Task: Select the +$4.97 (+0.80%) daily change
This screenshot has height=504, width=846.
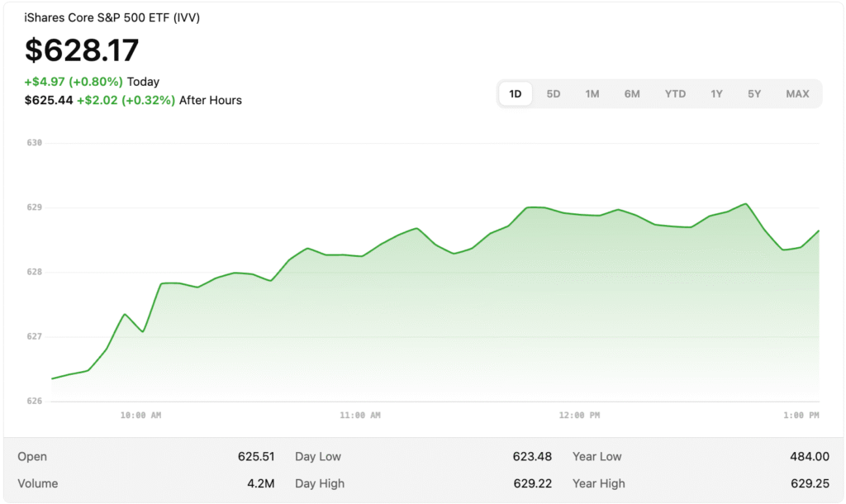Action: 74,82
